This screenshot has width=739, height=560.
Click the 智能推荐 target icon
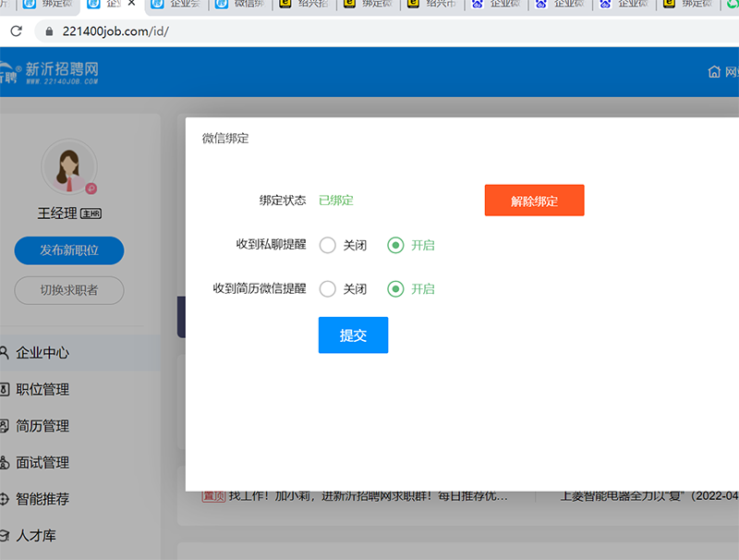tap(5, 499)
